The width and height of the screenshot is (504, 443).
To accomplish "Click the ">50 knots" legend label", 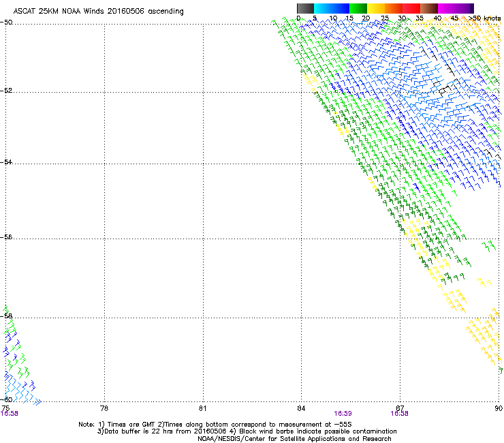I will click(x=485, y=18).
